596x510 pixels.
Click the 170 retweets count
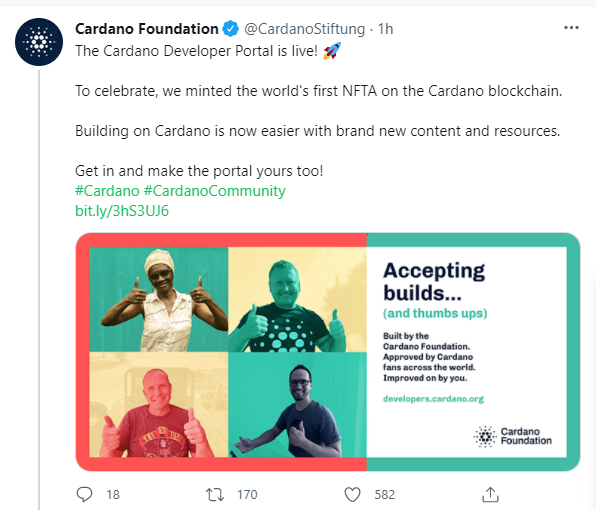point(247,495)
